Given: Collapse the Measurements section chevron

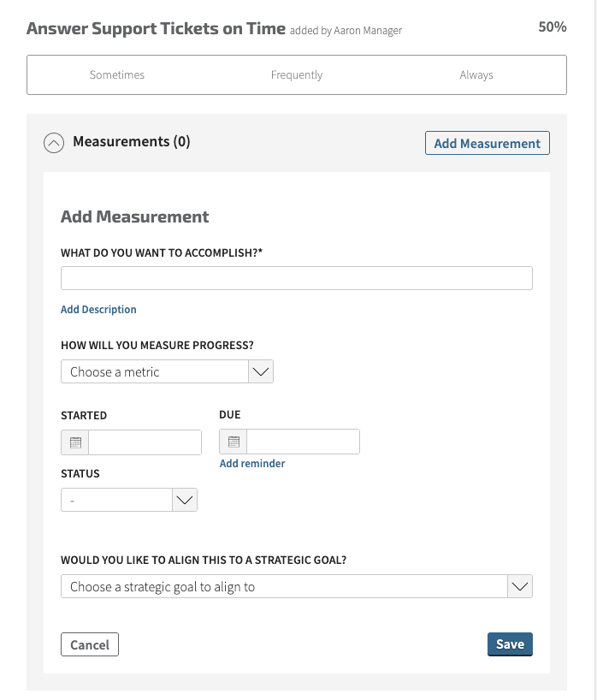Looking at the screenshot, I should coord(54,143).
